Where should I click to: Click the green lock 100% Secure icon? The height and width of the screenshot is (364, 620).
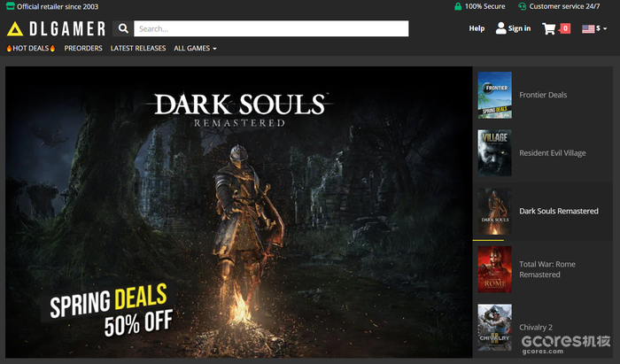(x=458, y=6)
